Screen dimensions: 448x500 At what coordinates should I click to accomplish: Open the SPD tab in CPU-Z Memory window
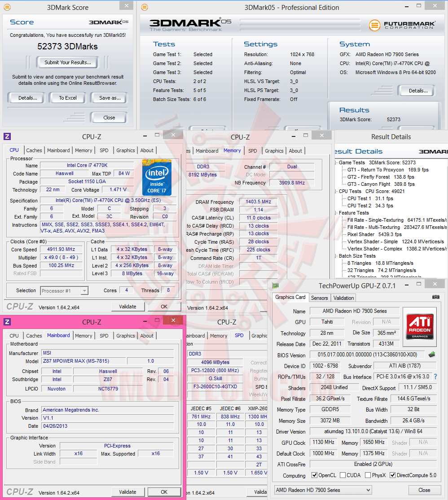pos(253,150)
